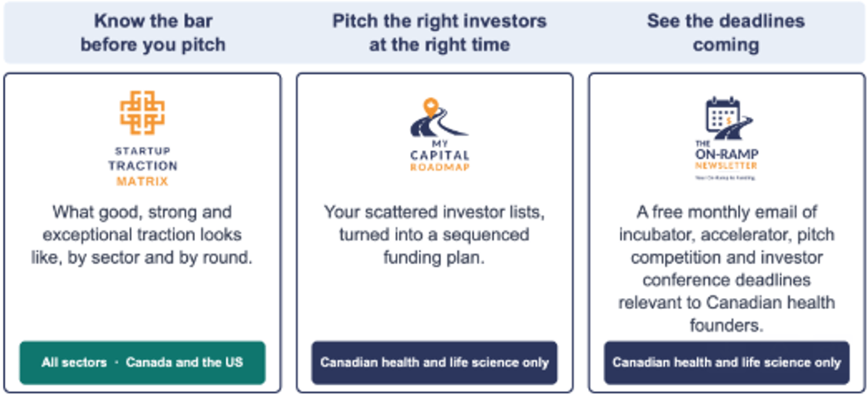Open the On-Ramp Newsletter card
The height and width of the screenshot is (395, 868).
727,233
